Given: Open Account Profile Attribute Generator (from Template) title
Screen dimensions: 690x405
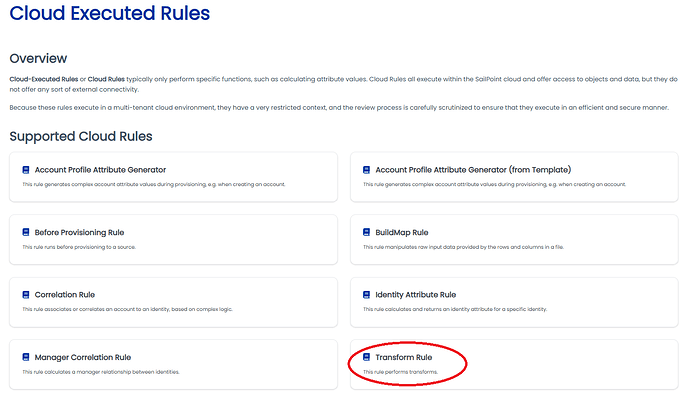Looking at the screenshot, I should pyautogui.click(x=472, y=170).
